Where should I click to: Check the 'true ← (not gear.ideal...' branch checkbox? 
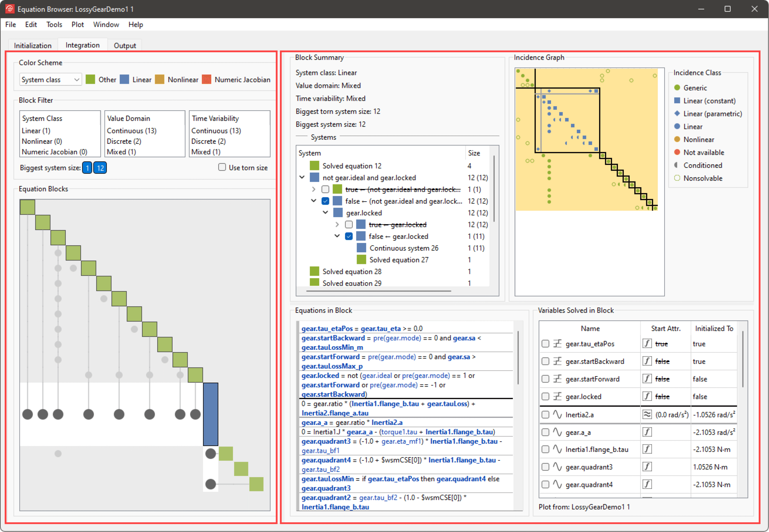point(325,189)
